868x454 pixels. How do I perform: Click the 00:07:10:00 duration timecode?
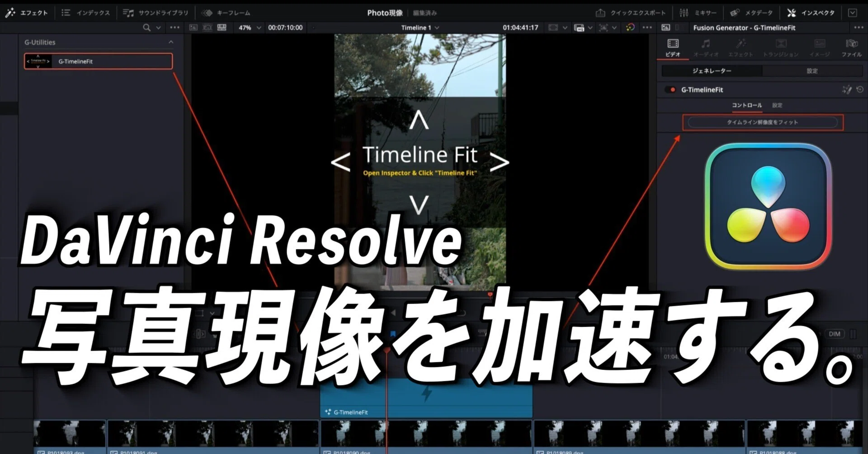[285, 28]
